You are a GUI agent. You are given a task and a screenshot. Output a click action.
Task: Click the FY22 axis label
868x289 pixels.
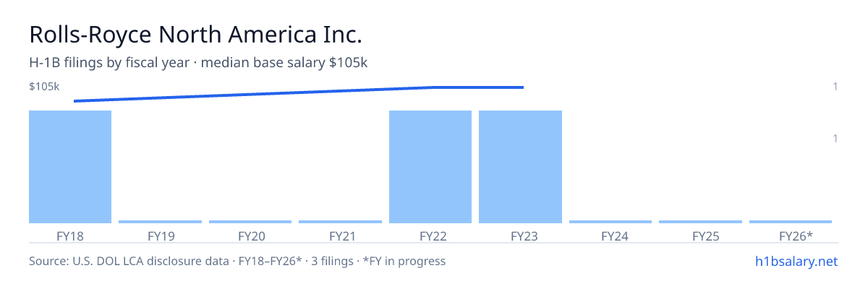click(430, 236)
